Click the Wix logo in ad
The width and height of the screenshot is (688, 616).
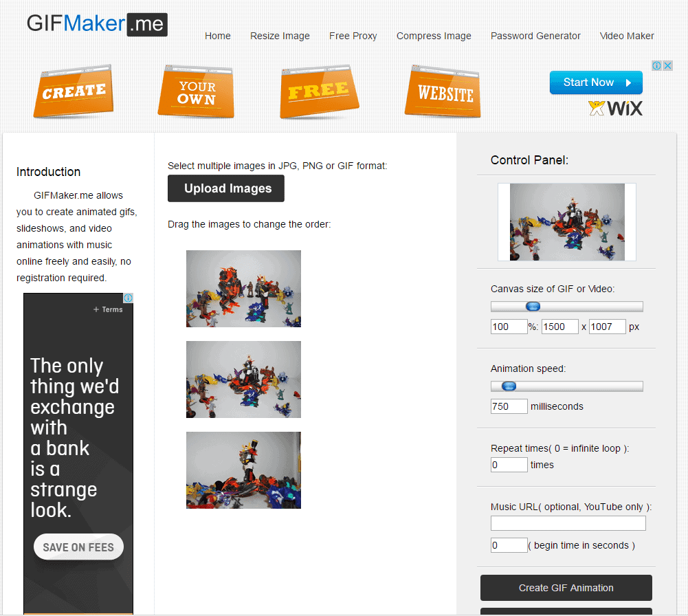(616, 108)
